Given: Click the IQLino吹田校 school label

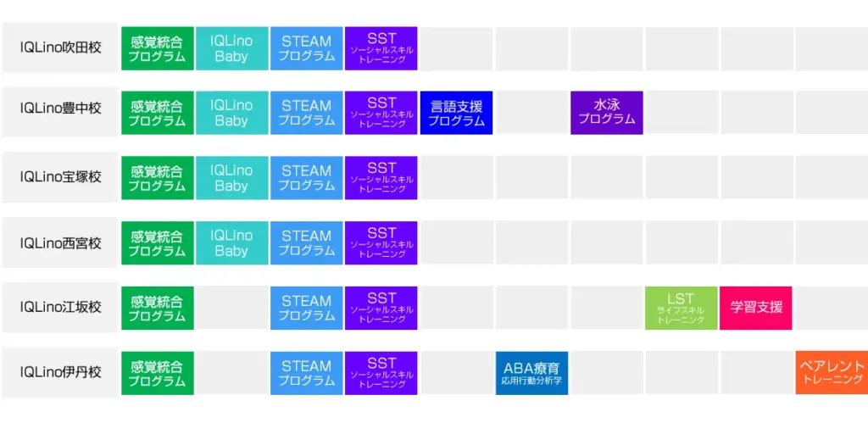Looking at the screenshot, I should click(x=60, y=47).
